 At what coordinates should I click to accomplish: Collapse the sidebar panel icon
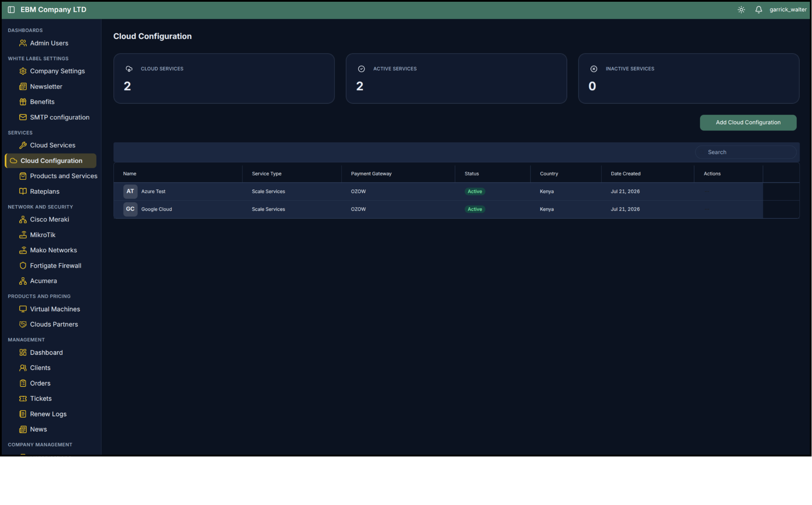11,10
